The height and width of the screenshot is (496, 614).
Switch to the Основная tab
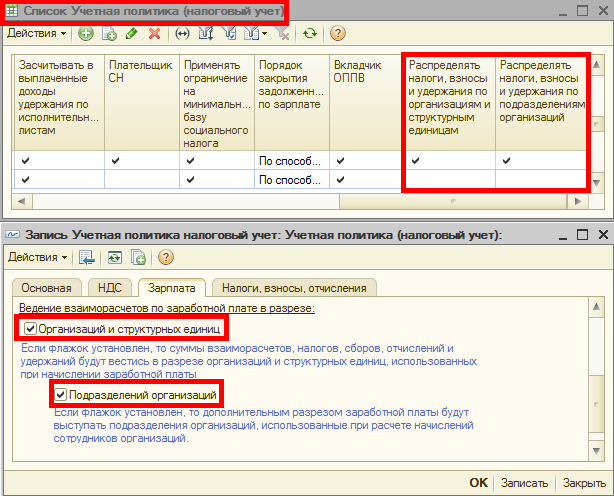point(47,288)
